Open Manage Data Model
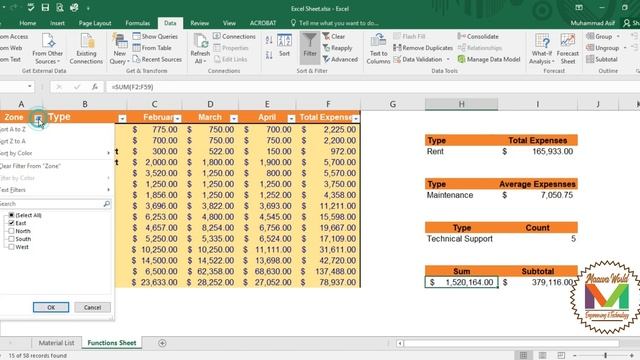The height and width of the screenshot is (360, 640). tap(489, 59)
